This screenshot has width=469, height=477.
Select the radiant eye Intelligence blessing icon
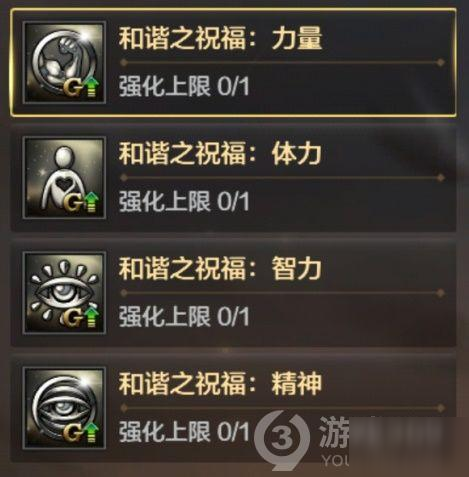[64, 293]
